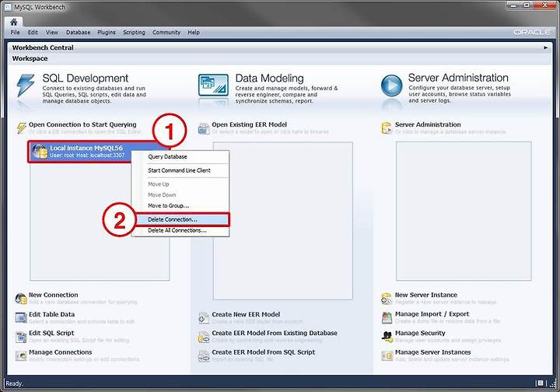Screen dimensions: 560x392
Task: Open Create EER Model From SQL Script
Action: point(263,352)
